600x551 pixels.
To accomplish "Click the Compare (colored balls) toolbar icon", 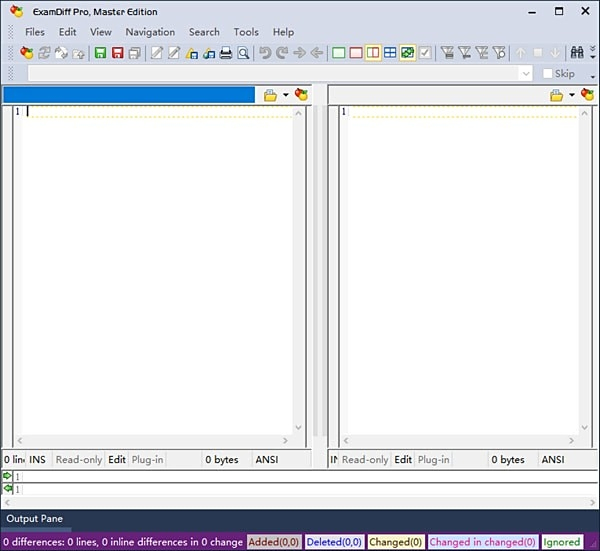I will coord(27,53).
